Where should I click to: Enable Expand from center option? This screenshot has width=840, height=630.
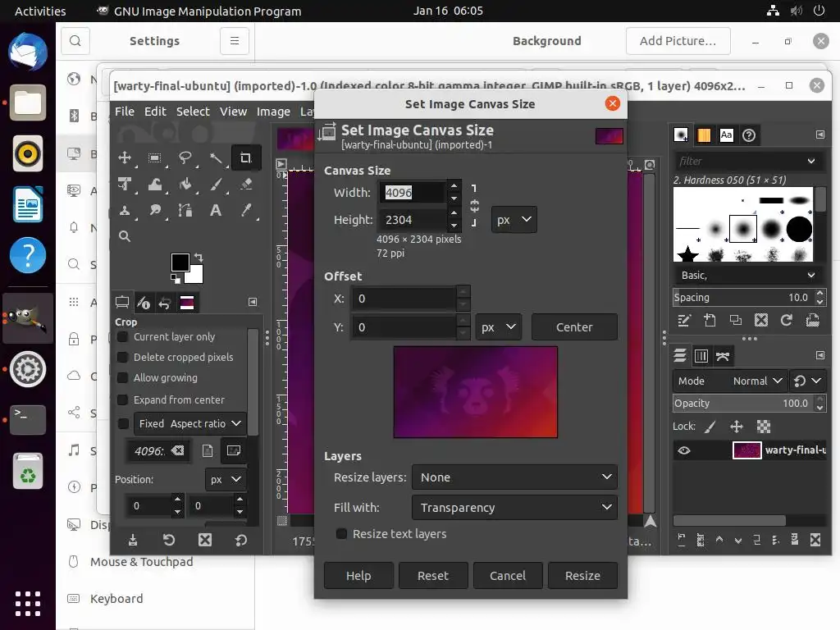pyautogui.click(x=123, y=400)
